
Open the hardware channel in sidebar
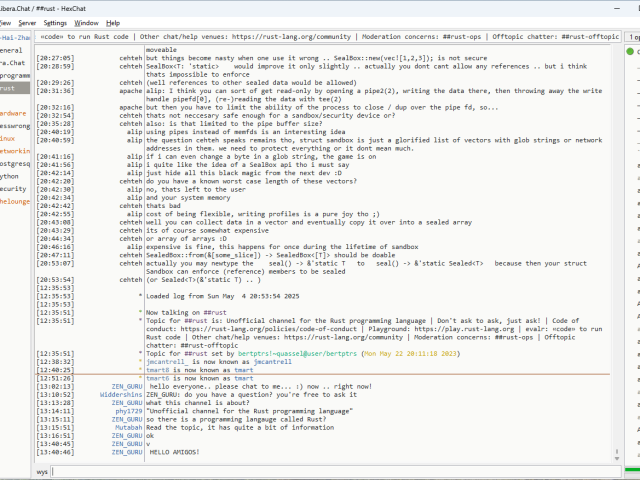click(x=13, y=113)
